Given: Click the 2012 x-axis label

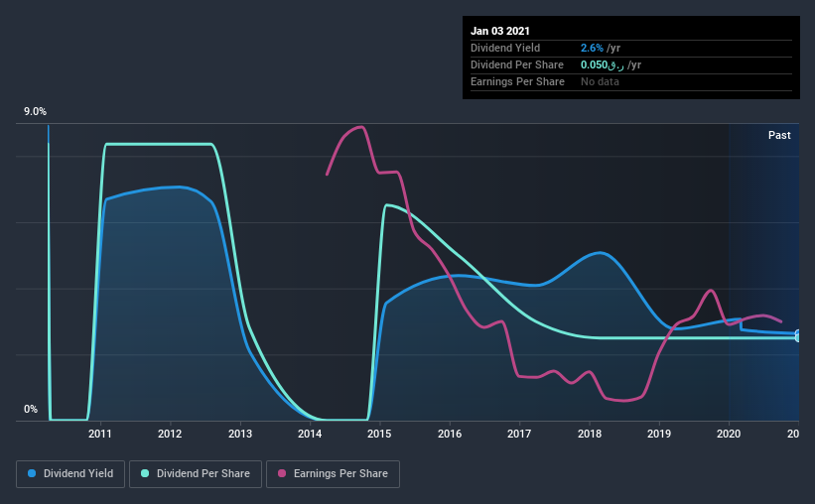Looking at the screenshot, I should point(170,434).
